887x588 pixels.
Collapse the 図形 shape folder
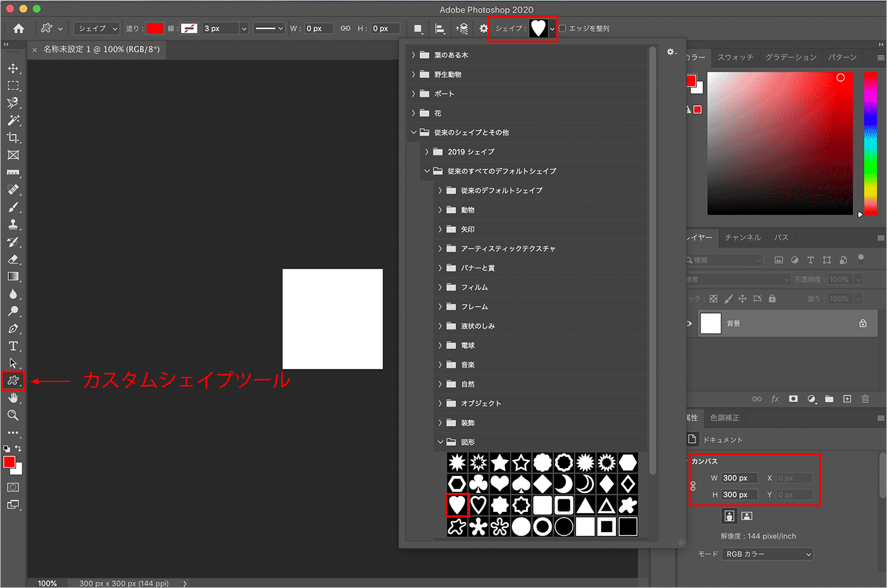440,442
